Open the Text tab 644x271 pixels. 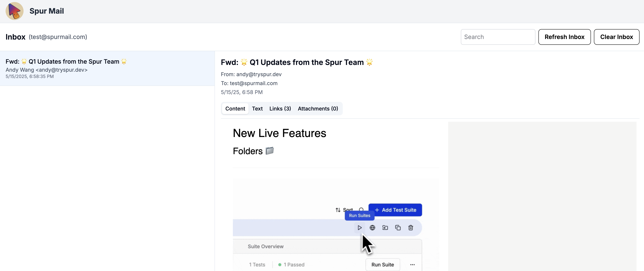coord(257,109)
